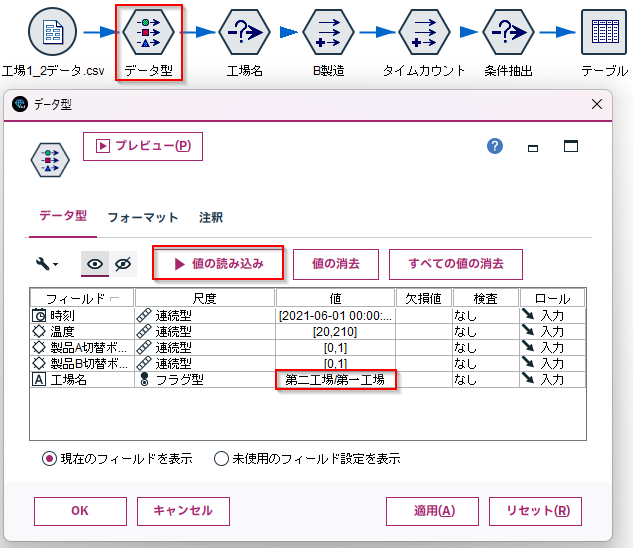
Task: Open フラグ型 measurement dropdown for 工場名
Action: 205,380
